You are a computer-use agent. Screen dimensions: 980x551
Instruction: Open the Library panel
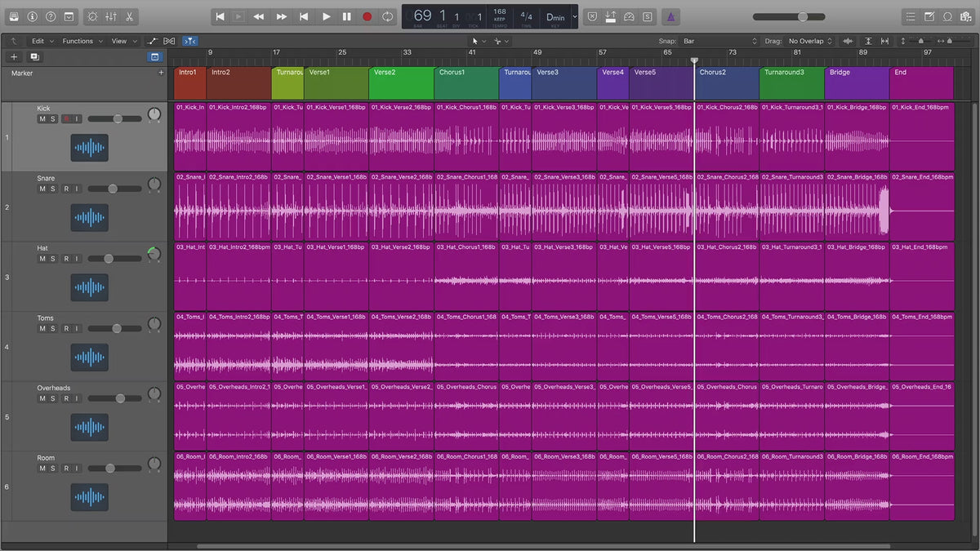tap(13, 16)
